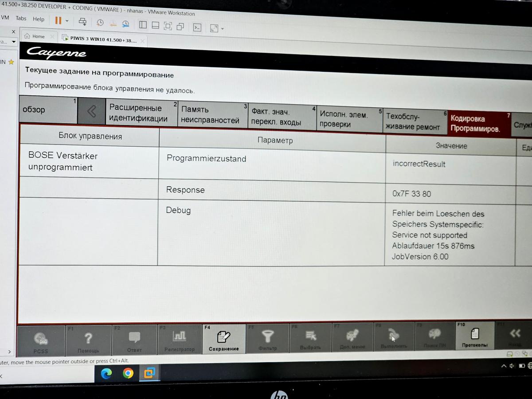Toggle VMware sidebar library panel view

pyautogui.click(x=143, y=25)
